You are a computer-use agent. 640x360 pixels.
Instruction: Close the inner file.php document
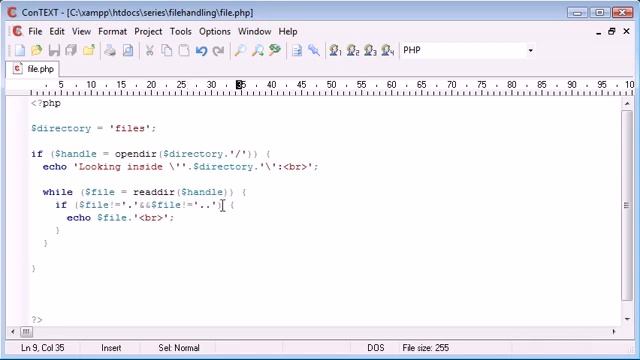[627, 31]
